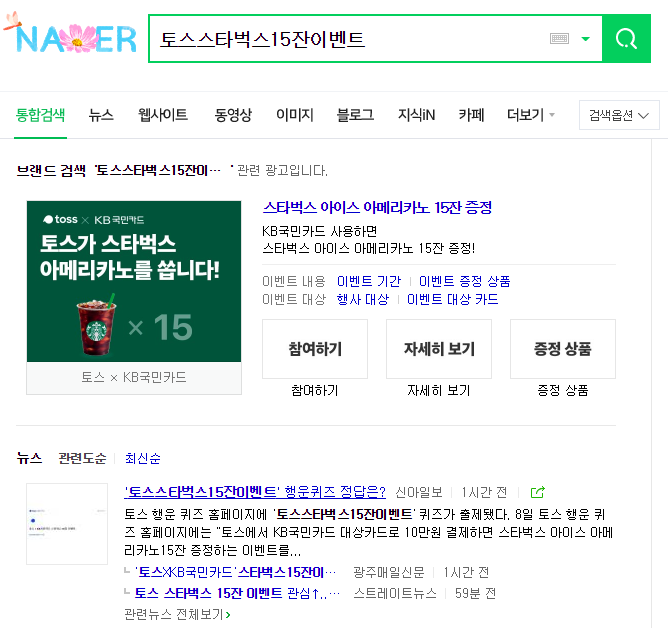Open 관련뉴스 전체보기 link
Viewport: 668px width, 628px height.
[x=177, y=614]
